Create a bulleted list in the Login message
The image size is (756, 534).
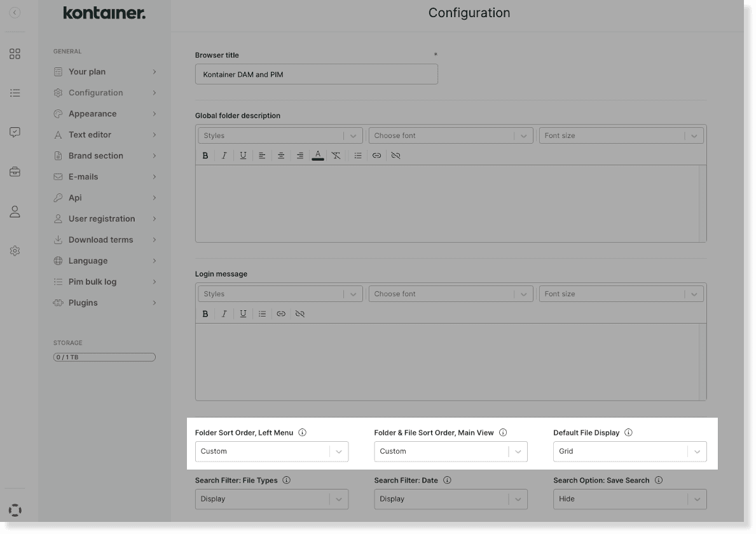[x=262, y=313]
